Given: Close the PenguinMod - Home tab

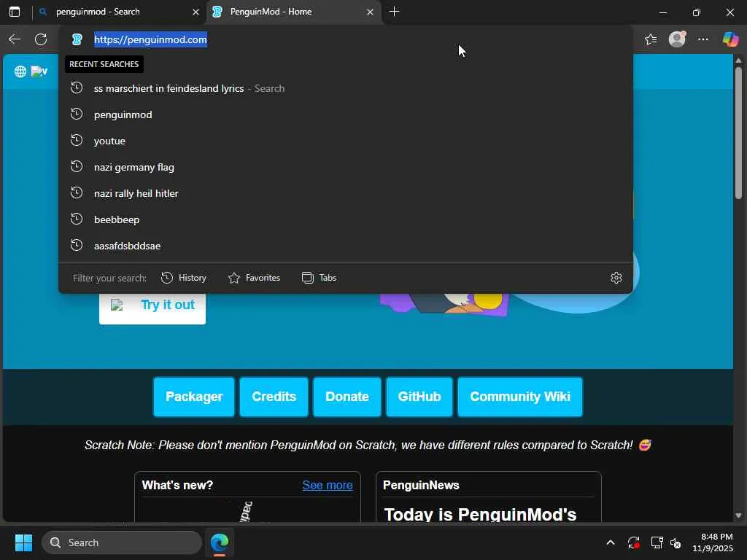Looking at the screenshot, I should point(370,12).
